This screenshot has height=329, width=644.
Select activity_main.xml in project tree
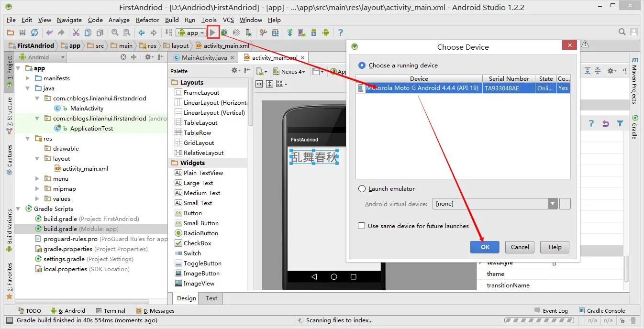point(85,168)
